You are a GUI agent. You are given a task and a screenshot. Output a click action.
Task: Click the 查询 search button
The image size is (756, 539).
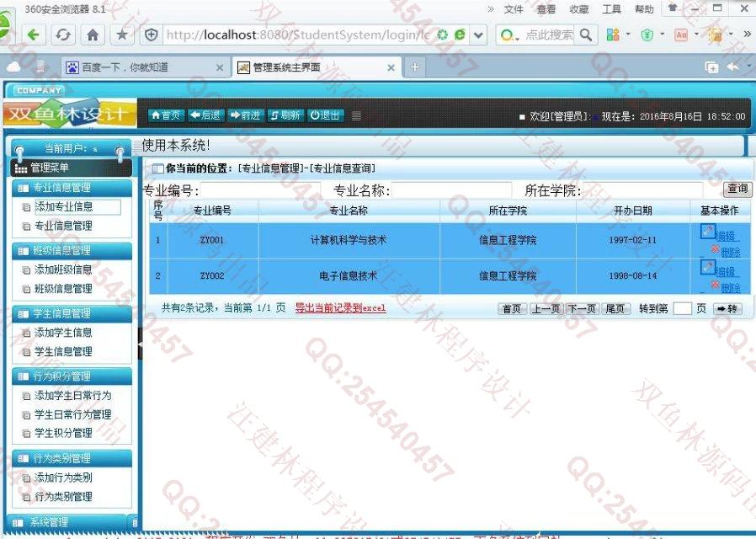[737, 189]
